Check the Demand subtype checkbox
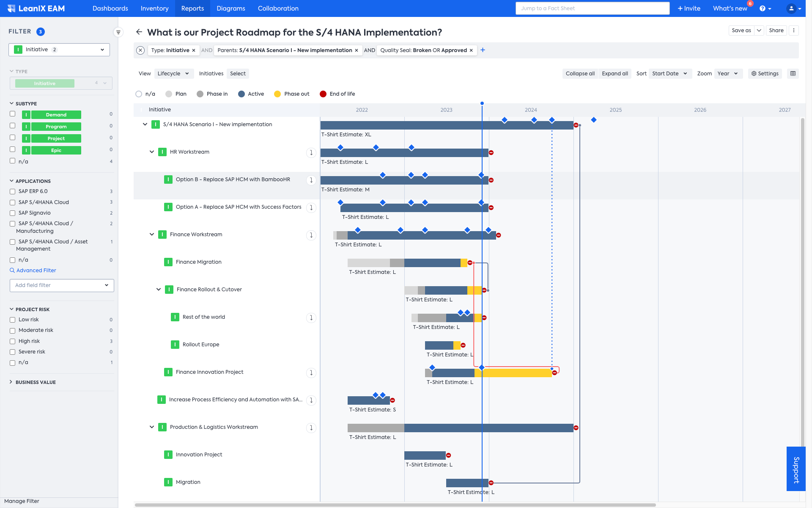Image resolution: width=812 pixels, height=508 pixels. click(13, 114)
